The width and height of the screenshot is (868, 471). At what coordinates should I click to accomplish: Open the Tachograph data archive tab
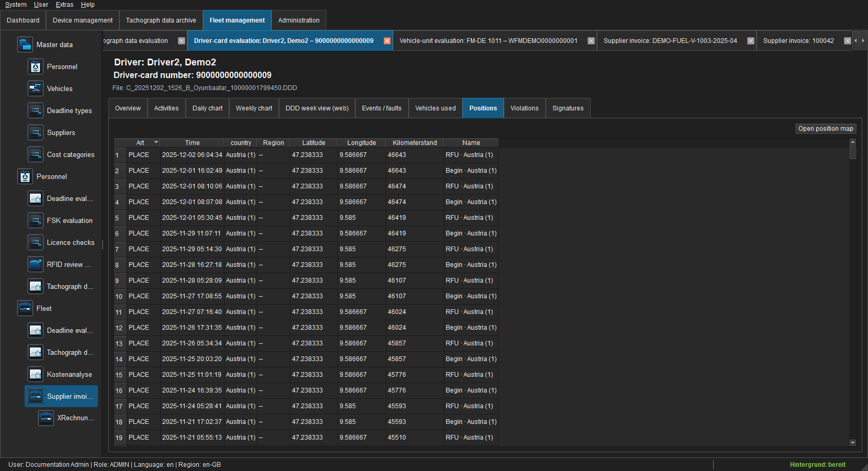[161, 20]
